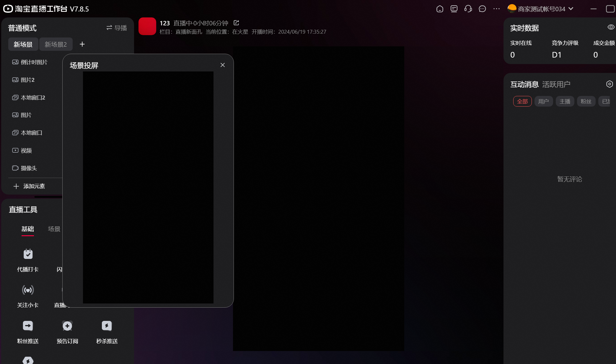Edit live stream info via pencil icon
The height and width of the screenshot is (364, 616).
pos(236,23)
